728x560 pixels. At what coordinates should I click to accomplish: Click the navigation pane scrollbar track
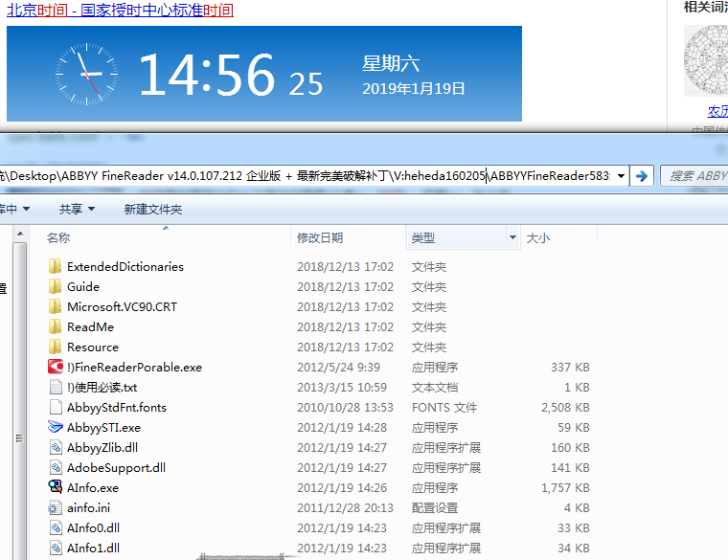coord(20,399)
